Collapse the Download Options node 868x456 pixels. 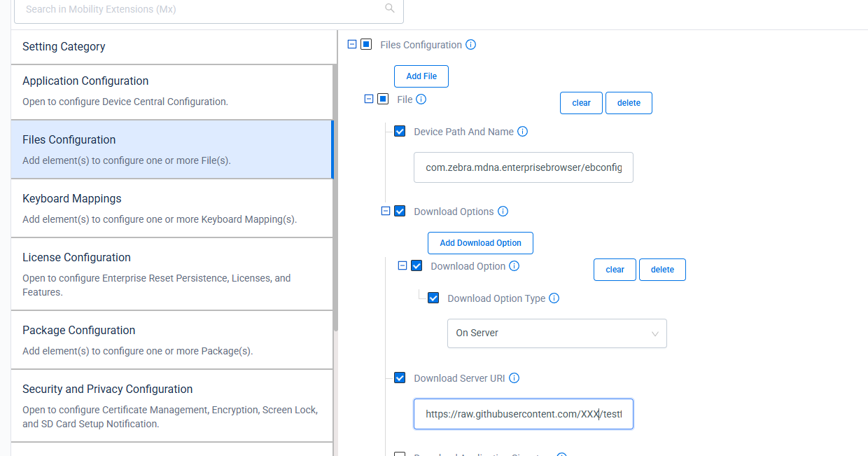pyautogui.click(x=386, y=211)
